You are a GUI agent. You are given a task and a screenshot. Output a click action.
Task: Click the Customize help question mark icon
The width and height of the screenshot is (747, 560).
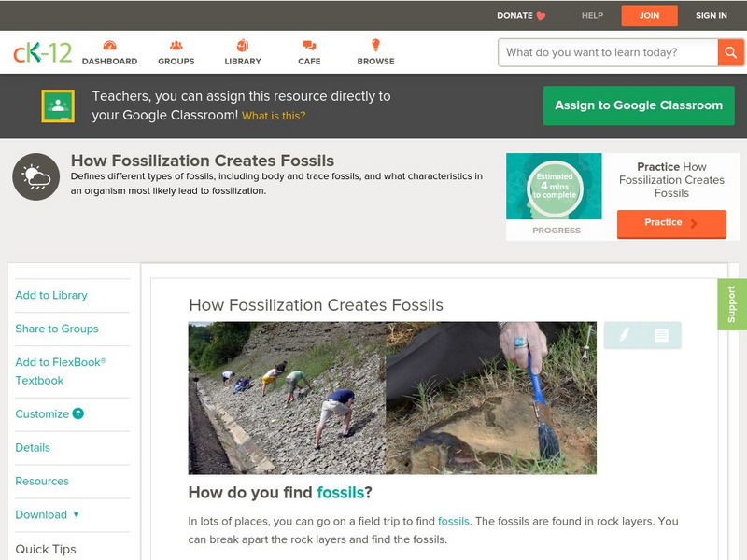(78, 413)
